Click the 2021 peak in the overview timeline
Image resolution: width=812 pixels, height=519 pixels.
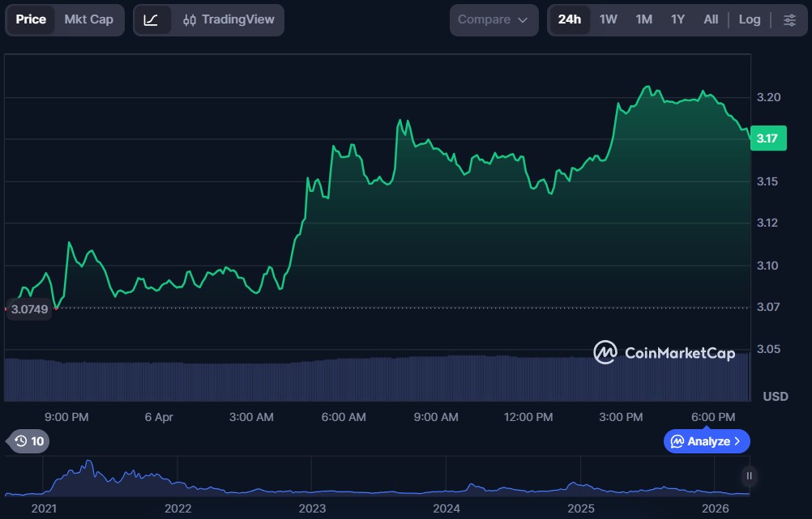click(x=88, y=464)
